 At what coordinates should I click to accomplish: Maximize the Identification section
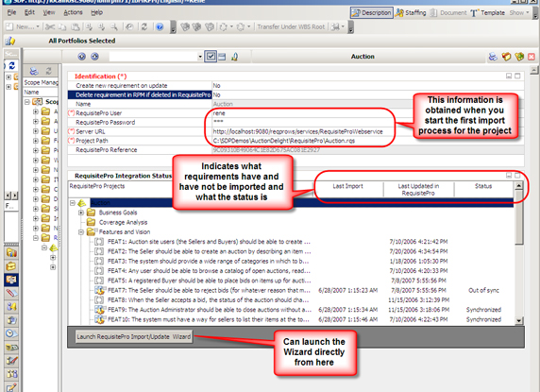[517, 76]
